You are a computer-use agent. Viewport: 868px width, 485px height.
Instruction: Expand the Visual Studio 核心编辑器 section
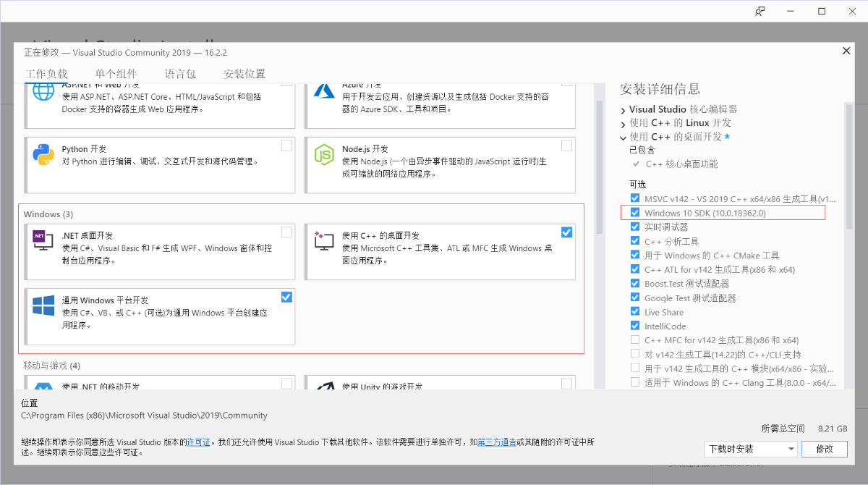[x=624, y=110]
